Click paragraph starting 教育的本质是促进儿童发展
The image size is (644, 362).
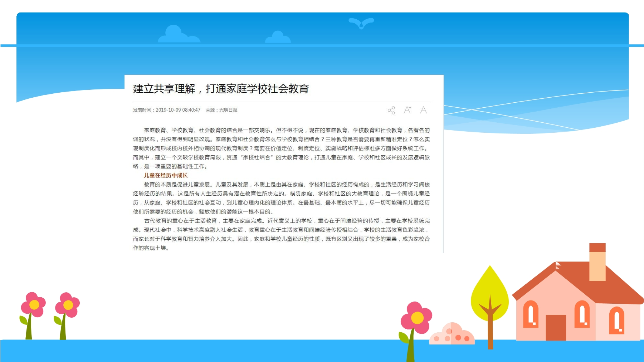(x=281, y=198)
